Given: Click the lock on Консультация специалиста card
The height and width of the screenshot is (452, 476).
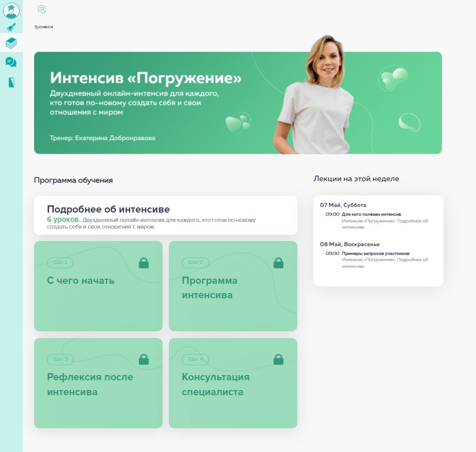Looking at the screenshot, I should [278, 359].
